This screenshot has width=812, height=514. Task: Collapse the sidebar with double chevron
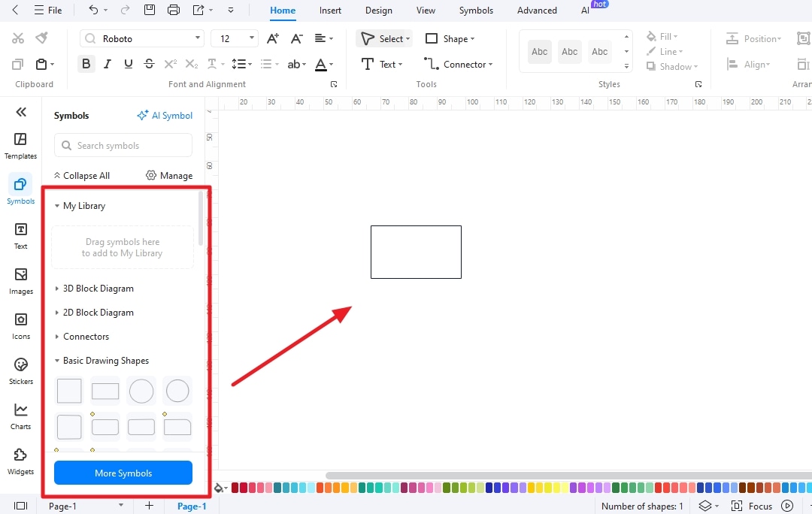[21, 112]
